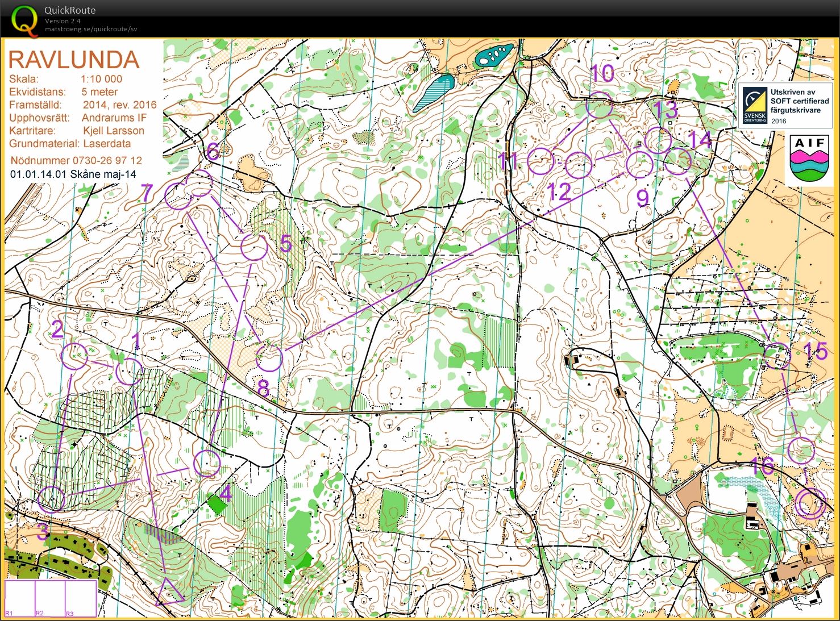The height and width of the screenshot is (621, 840).
Task: Select the Version 2.4 label
Action: [x=63, y=21]
